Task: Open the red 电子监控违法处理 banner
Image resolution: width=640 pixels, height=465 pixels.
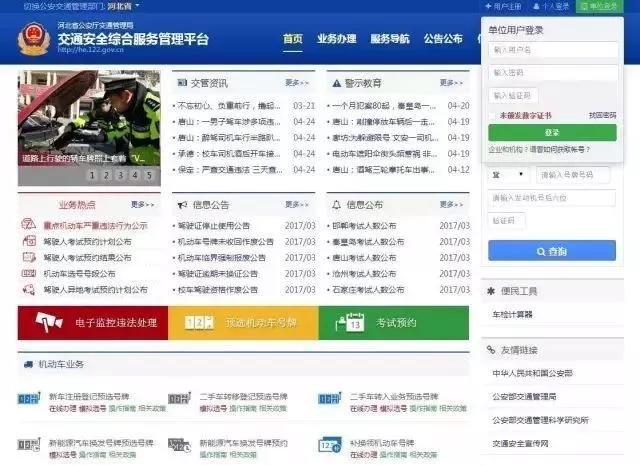Action: pos(93,323)
